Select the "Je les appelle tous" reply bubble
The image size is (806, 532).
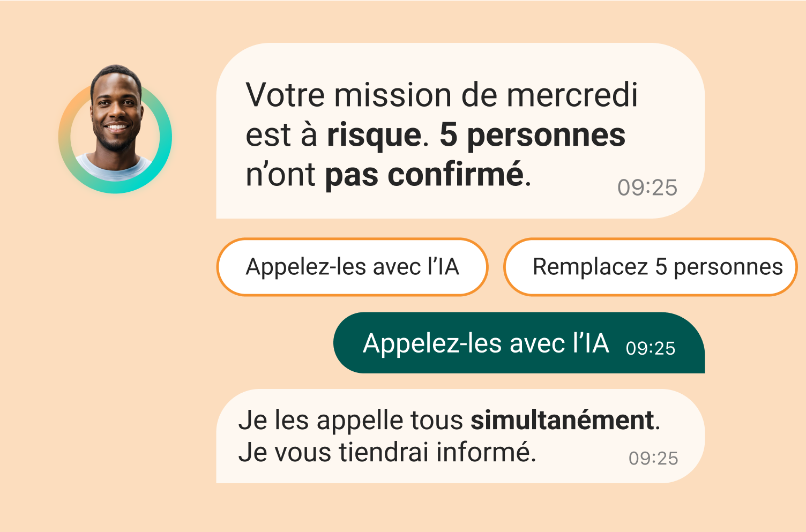tap(460, 436)
